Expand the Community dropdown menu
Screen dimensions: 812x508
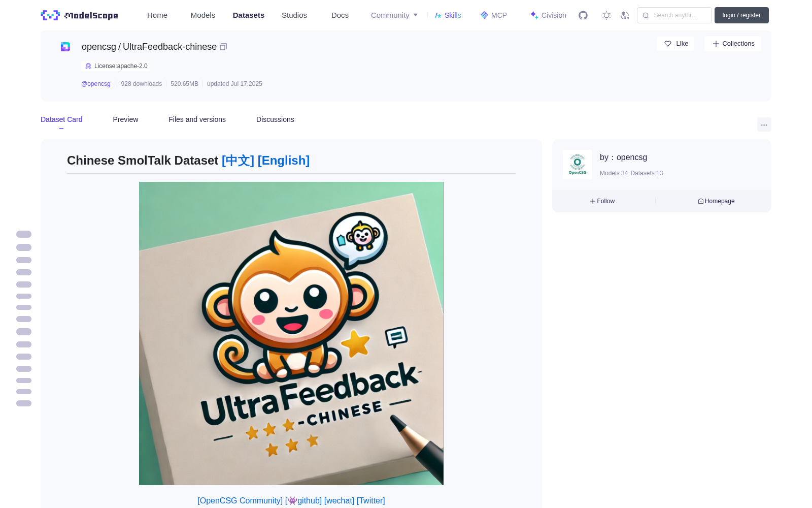[x=394, y=15]
